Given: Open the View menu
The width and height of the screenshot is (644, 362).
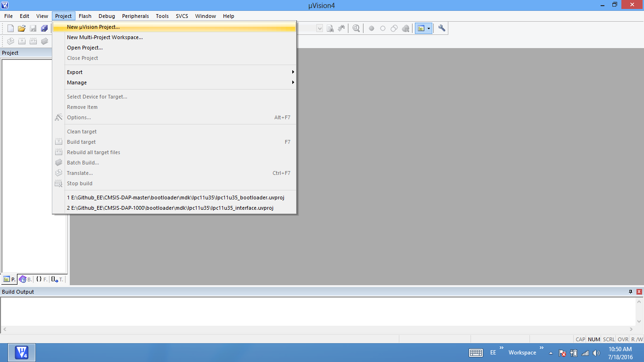Looking at the screenshot, I should pos(42,16).
